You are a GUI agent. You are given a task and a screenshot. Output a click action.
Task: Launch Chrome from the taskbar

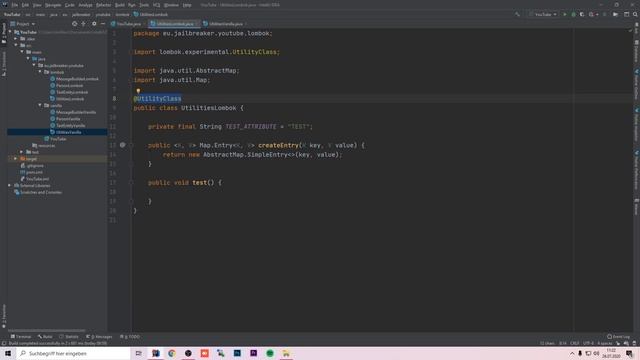[172, 353]
